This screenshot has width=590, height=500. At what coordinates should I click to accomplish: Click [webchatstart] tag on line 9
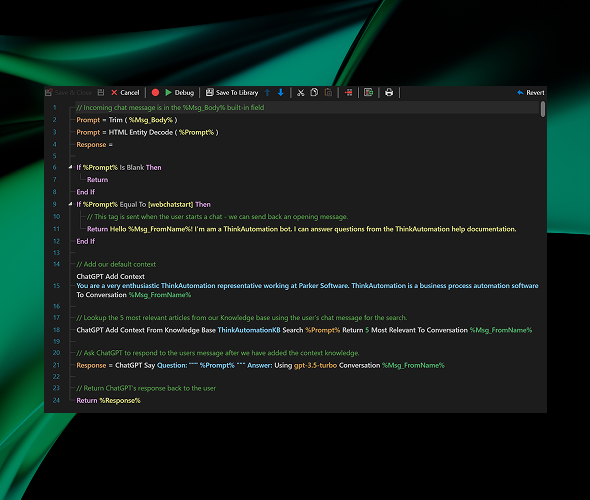click(x=170, y=205)
